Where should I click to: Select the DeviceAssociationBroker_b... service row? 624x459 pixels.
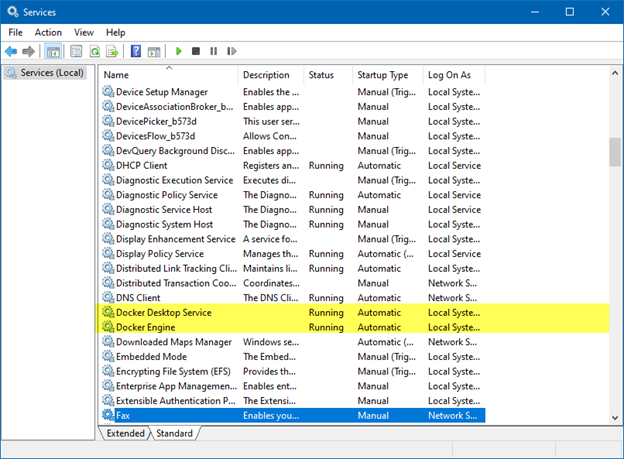pos(292,106)
